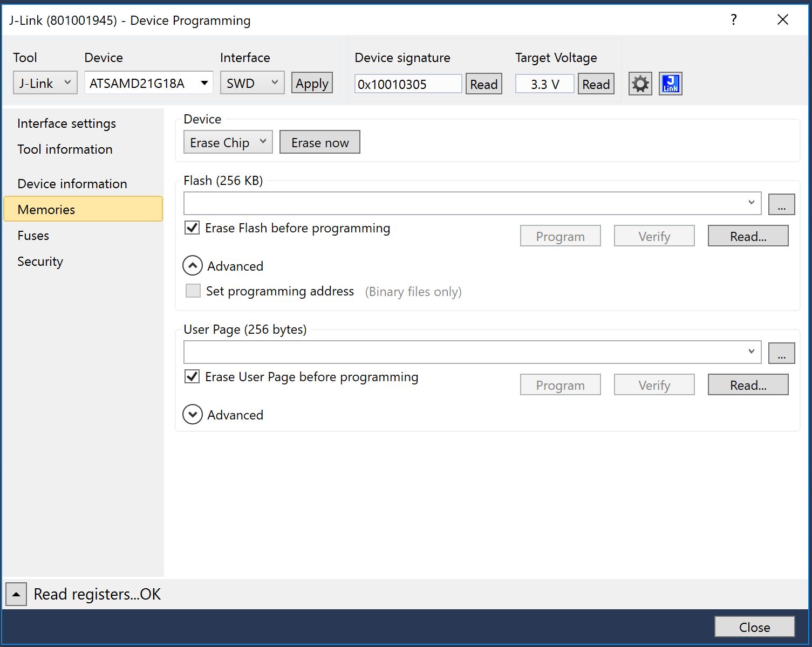This screenshot has width=812, height=647.
Task: Select Tool information in sidebar
Action: (83, 149)
